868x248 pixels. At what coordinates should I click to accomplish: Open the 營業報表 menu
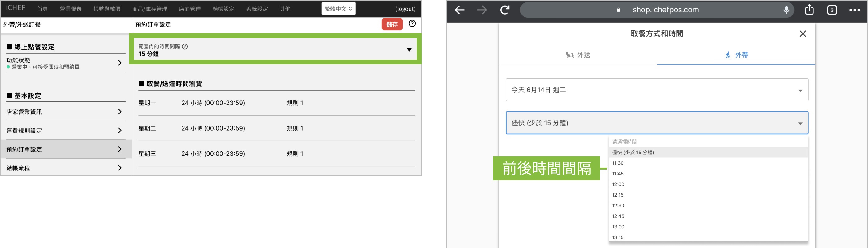(x=70, y=9)
